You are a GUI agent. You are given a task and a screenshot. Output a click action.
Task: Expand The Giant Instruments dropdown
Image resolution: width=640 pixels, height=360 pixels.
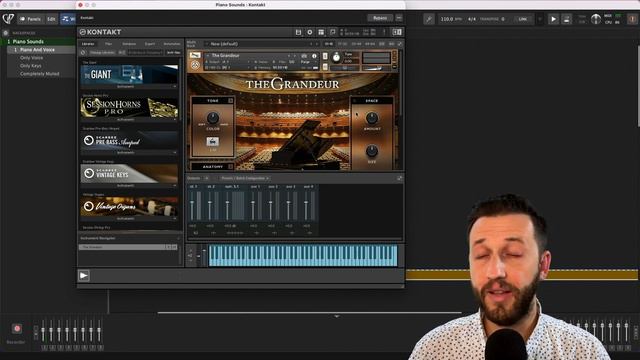point(129,87)
